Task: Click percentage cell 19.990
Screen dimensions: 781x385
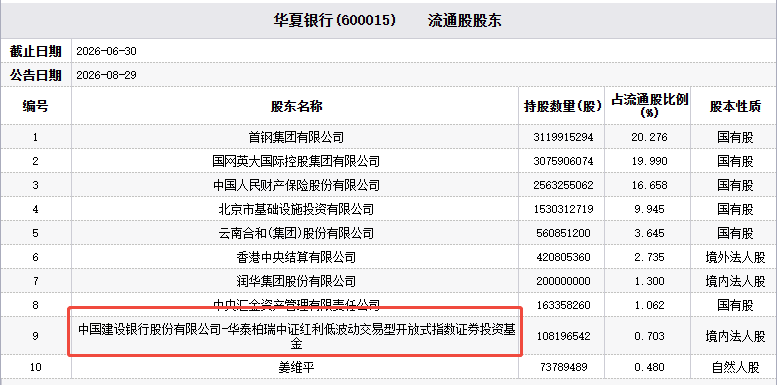Action: tap(649, 161)
